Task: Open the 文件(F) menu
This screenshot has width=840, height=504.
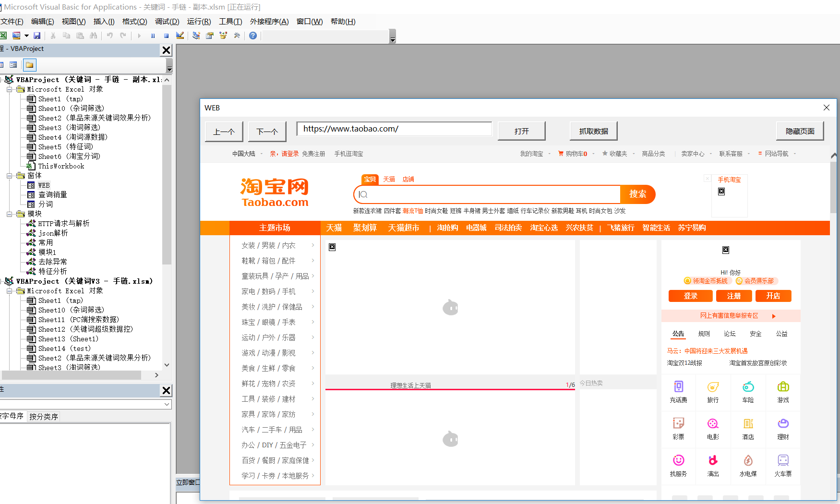Action: [x=12, y=22]
